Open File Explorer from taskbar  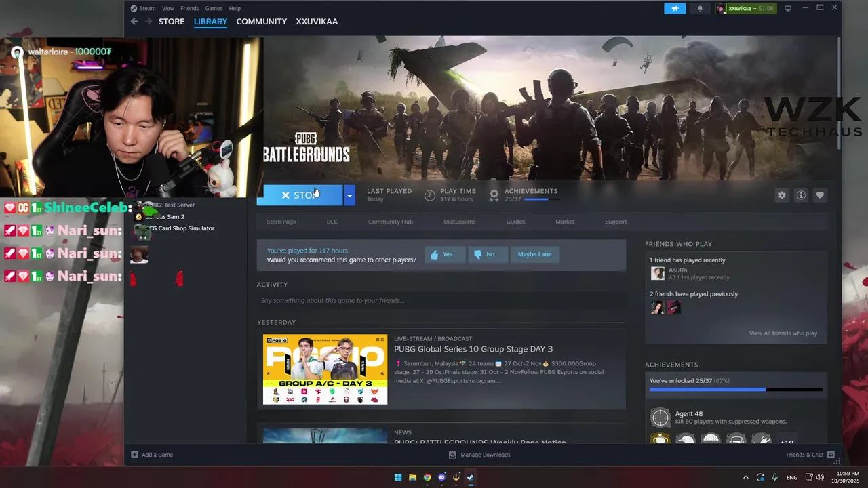coord(412,477)
